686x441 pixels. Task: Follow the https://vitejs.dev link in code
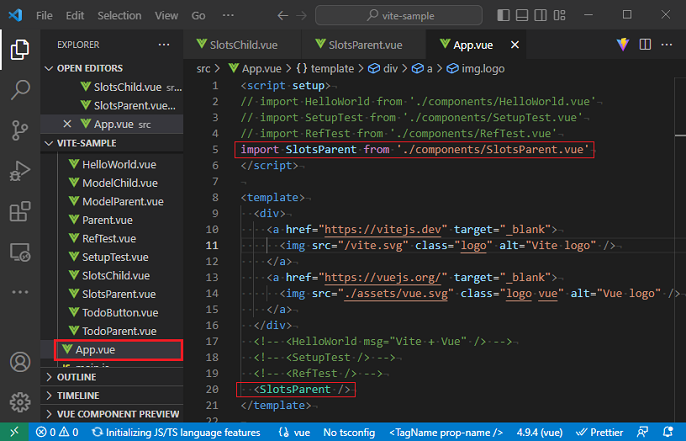(382, 229)
